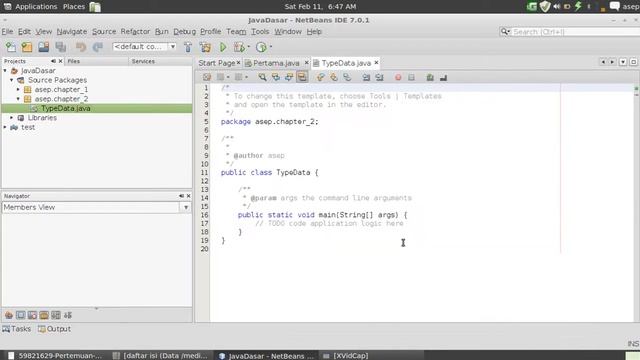This screenshot has width=640, height=360.
Task: Expand the Libraries node
Action: [x=12, y=118]
